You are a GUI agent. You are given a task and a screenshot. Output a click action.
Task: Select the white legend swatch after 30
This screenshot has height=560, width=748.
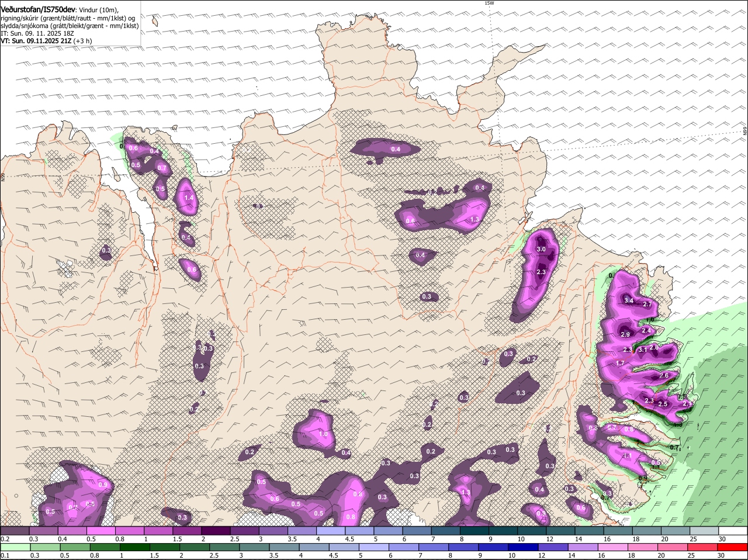(733, 530)
